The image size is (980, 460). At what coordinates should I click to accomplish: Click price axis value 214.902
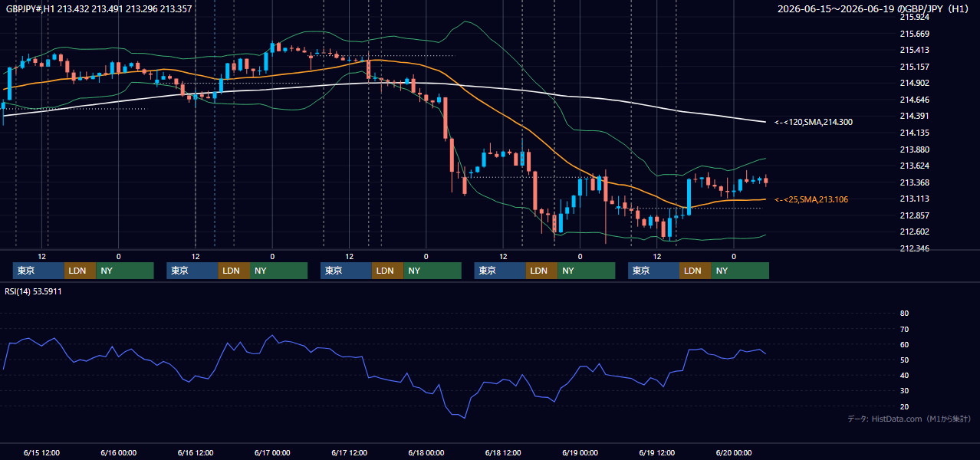point(914,84)
